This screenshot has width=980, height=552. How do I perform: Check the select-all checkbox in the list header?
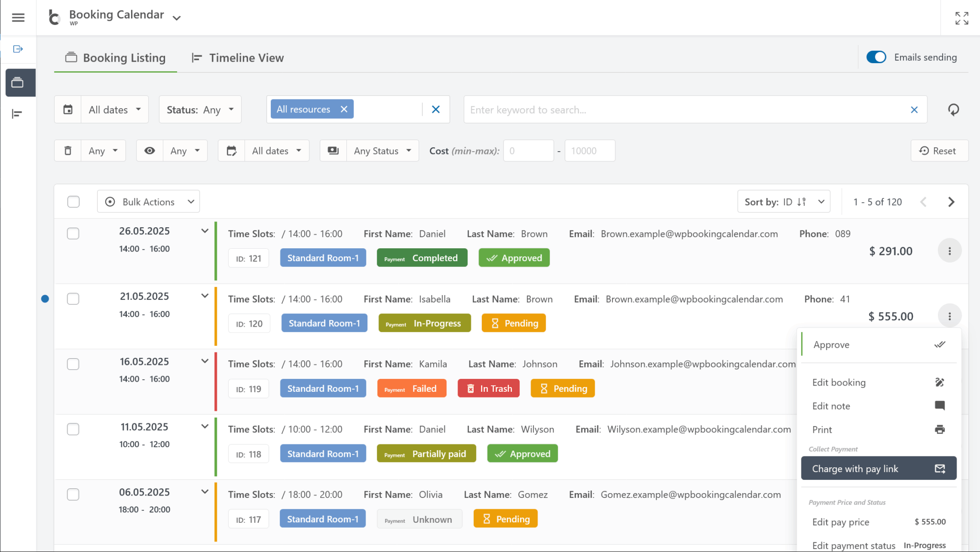coord(73,201)
